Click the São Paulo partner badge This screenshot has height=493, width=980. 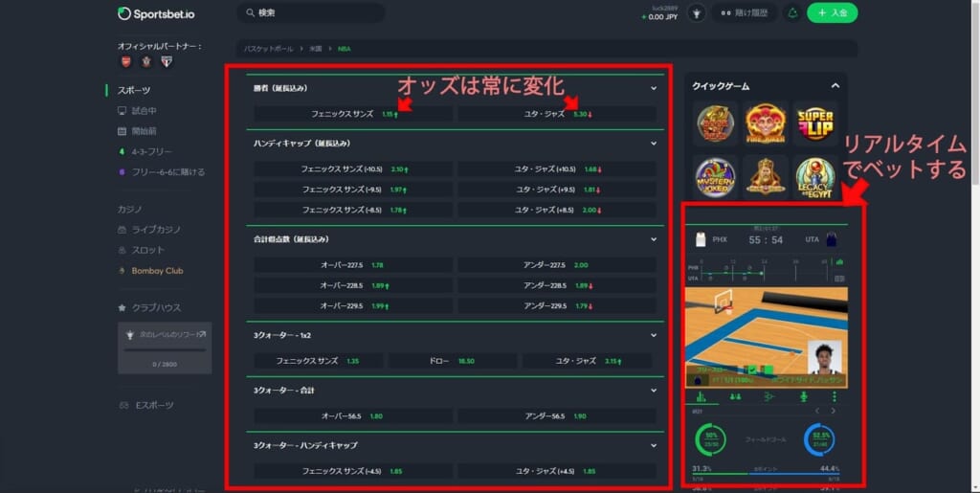pos(167,61)
